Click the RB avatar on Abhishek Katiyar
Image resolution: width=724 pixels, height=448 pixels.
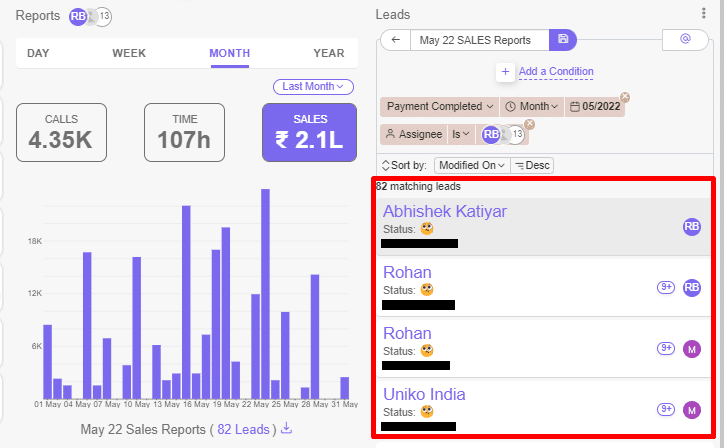coord(692,227)
